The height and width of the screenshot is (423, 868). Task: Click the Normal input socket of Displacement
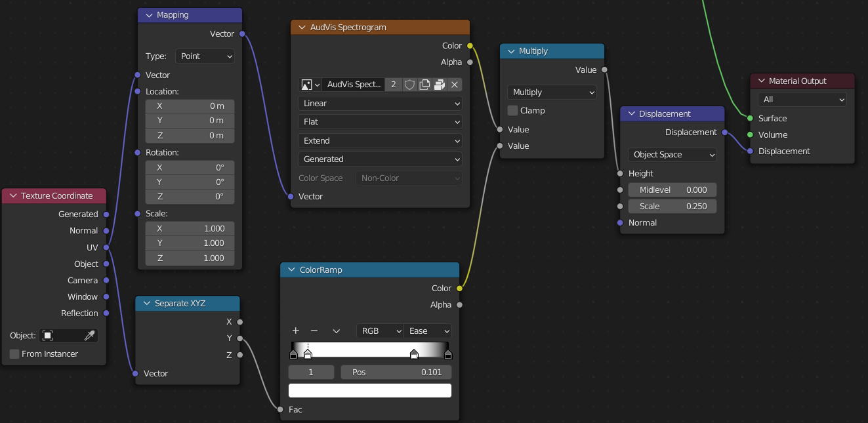[621, 223]
